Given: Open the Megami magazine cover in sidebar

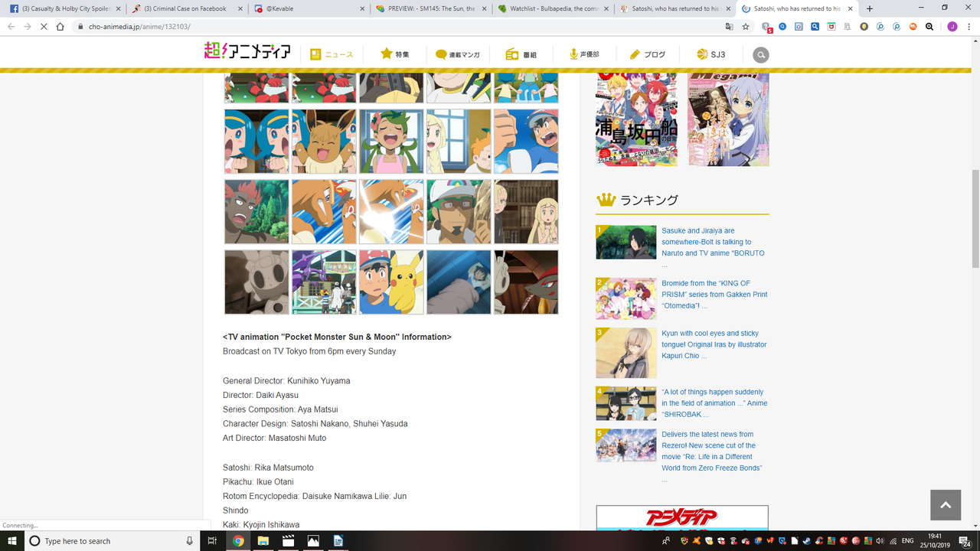Looking at the screenshot, I should [x=728, y=119].
